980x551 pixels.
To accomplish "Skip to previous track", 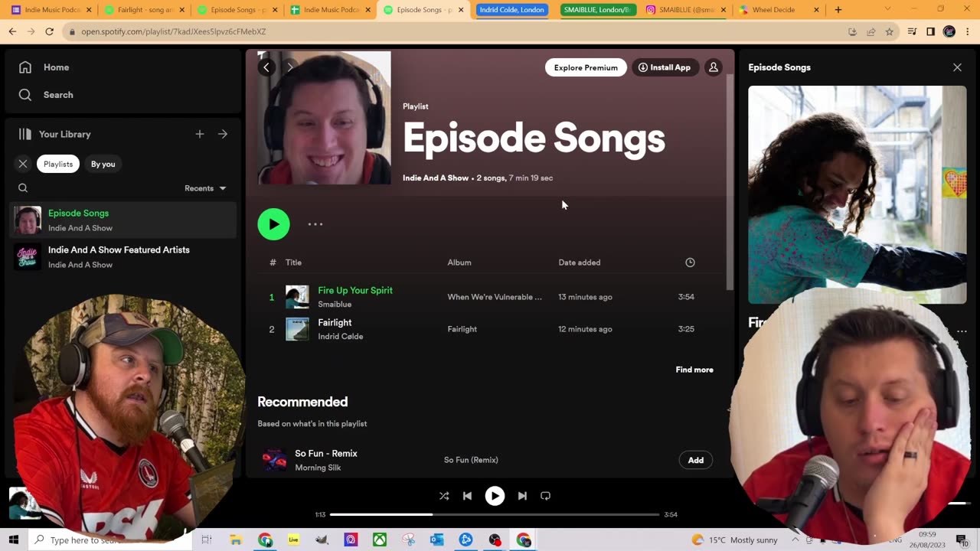I will pos(467,496).
